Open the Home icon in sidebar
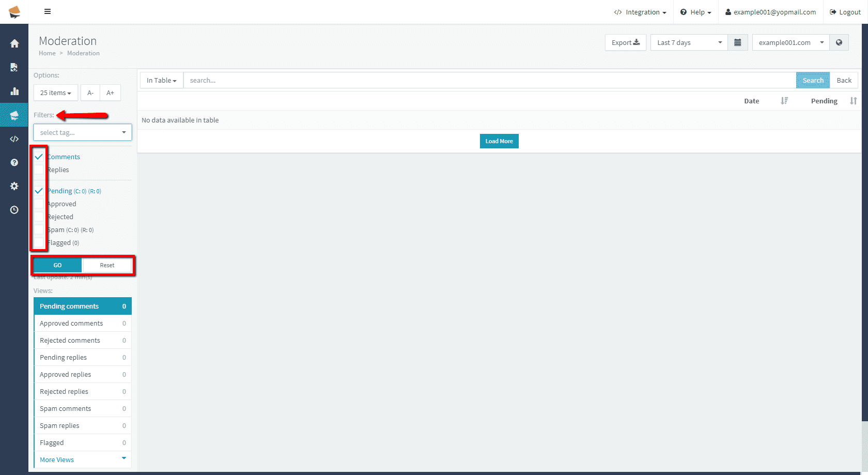868x475 pixels. click(x=14, y=43)
